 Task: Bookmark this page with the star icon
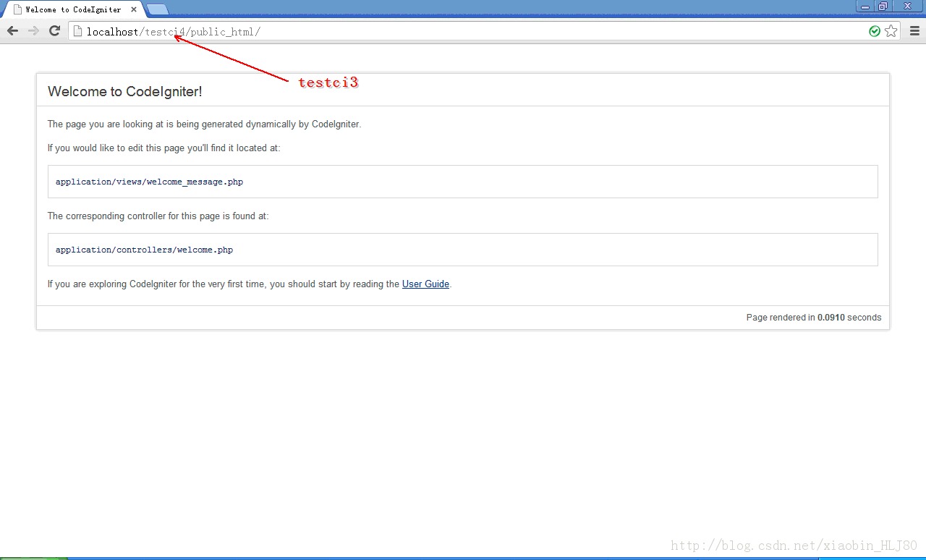coord(891,31)
